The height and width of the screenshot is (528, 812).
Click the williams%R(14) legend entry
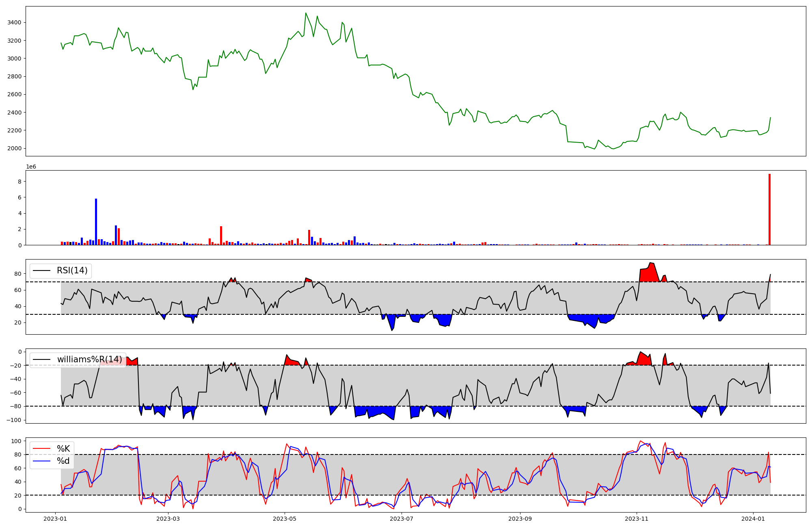(x=89, y=359)
